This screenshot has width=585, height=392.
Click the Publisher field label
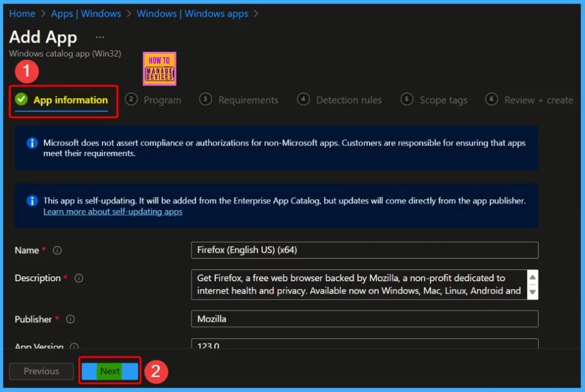[x=33, y=320]
